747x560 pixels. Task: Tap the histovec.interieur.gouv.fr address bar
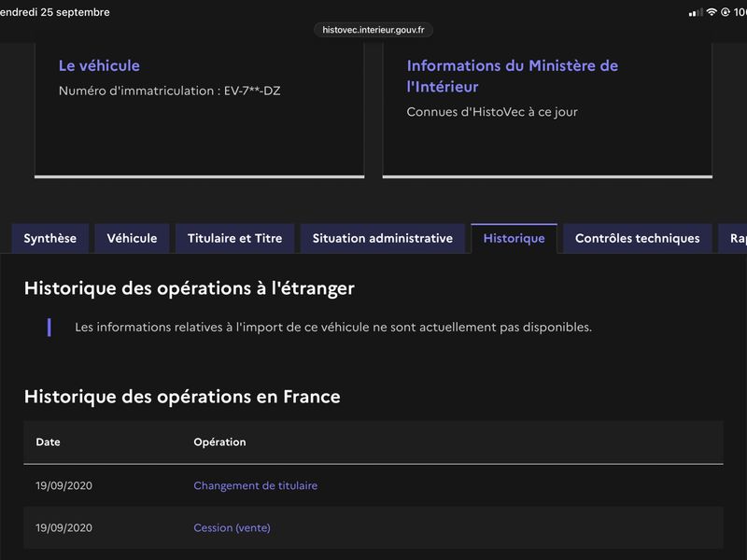373,30
